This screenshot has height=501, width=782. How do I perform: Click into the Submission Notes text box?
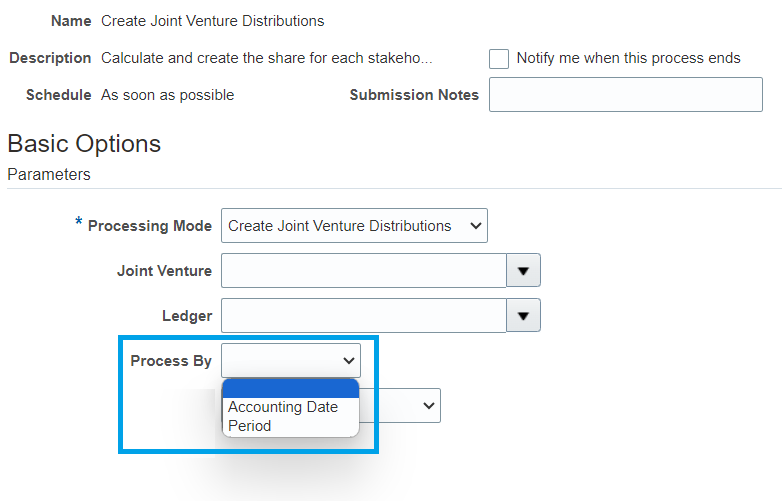[625, 95]
